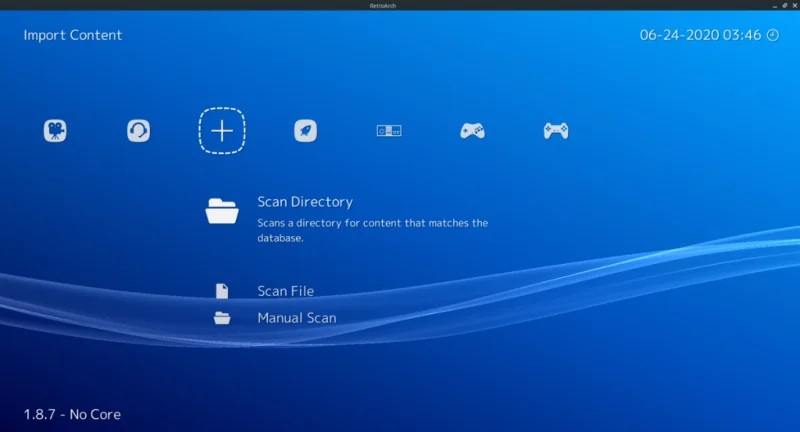Click the Import Content title text
The height and width of the screenshot is (432, 800).
(x=72, y=35)
